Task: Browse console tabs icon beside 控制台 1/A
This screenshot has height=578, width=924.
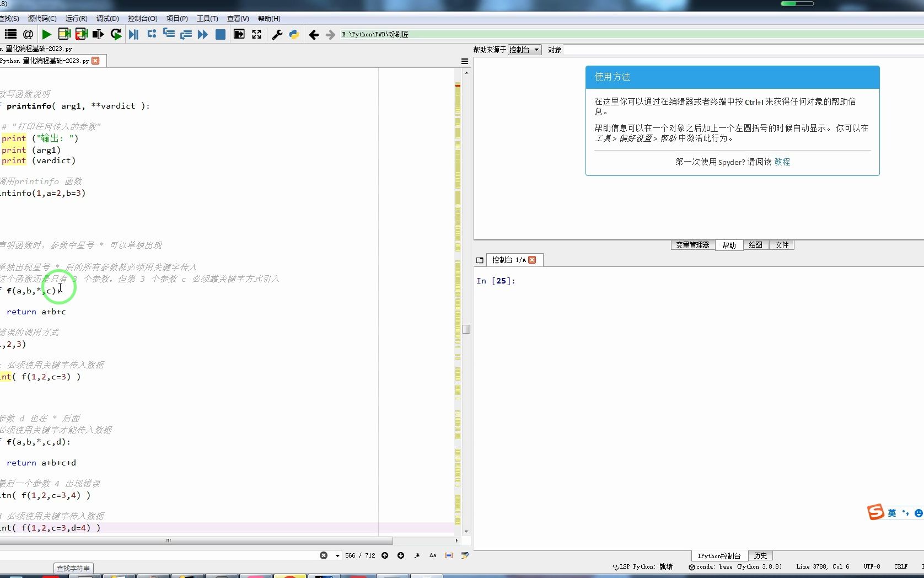Action: (x=480, y=260)
